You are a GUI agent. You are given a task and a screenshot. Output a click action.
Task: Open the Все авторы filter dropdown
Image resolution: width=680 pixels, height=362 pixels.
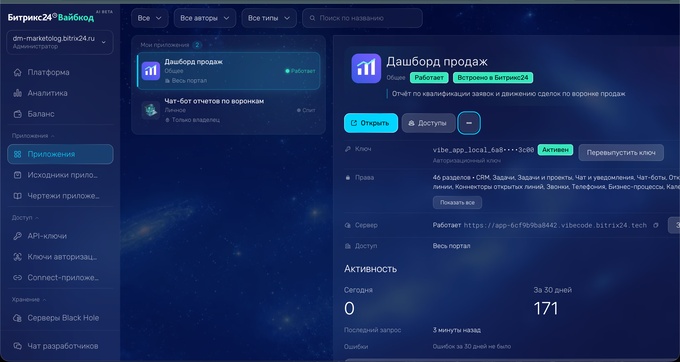click(205, 18)
